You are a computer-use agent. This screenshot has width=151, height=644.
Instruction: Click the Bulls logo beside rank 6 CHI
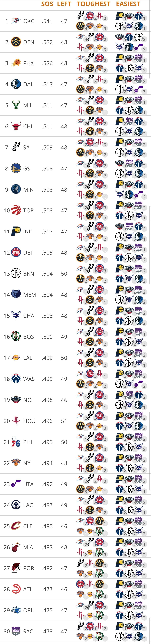(x=16, y=126)
